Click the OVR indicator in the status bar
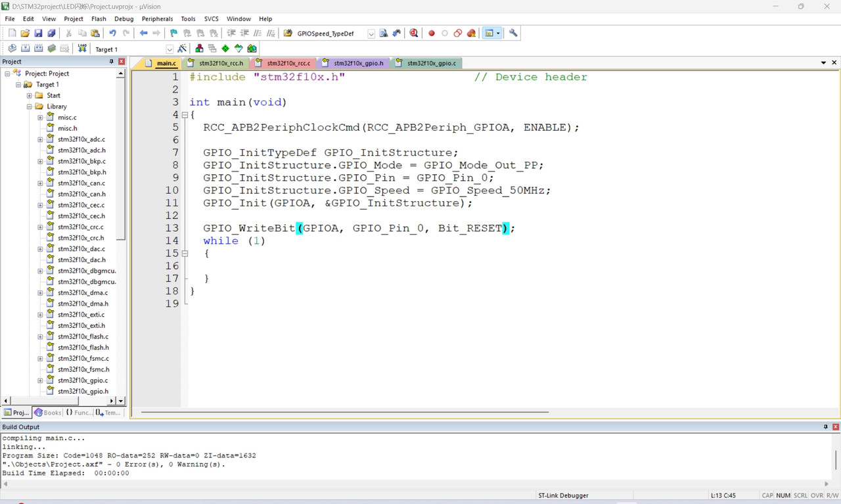The width and height of the screenshot is (841, 504). coord(817,495)
